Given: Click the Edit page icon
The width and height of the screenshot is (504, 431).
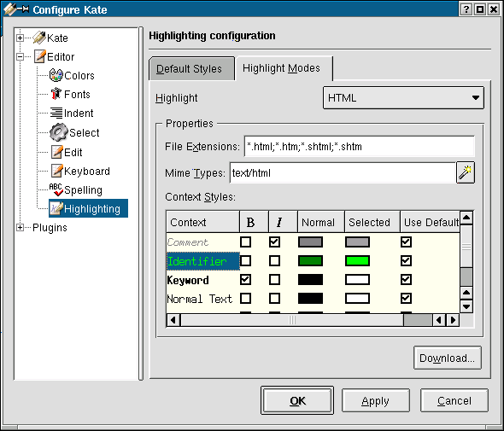Looking at the screenshot, I should coord(56,152).
